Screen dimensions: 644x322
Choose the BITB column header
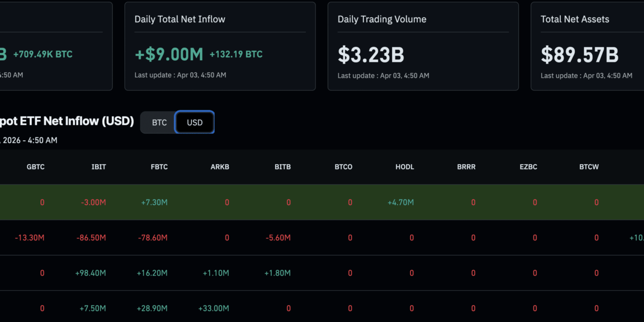282,167
